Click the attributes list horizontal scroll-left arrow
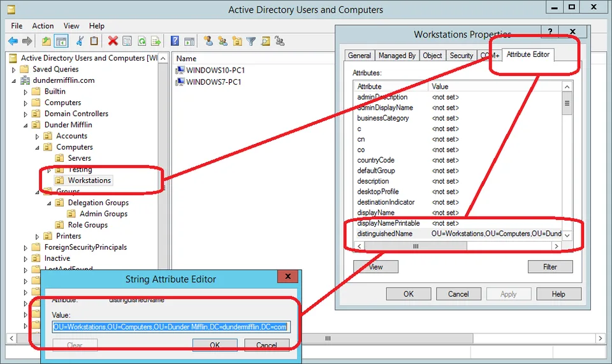This screenshot has height=364, width=612. click(359, 246)
